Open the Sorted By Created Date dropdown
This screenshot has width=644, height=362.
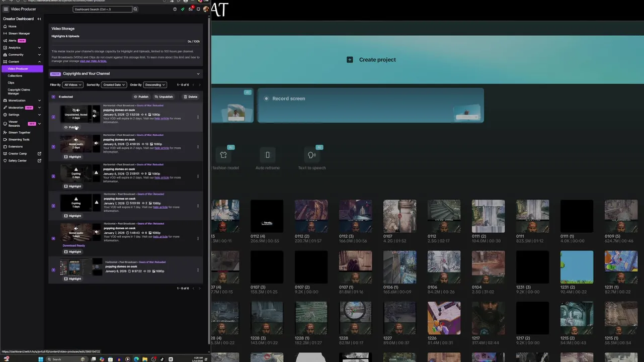click(114, 85)
